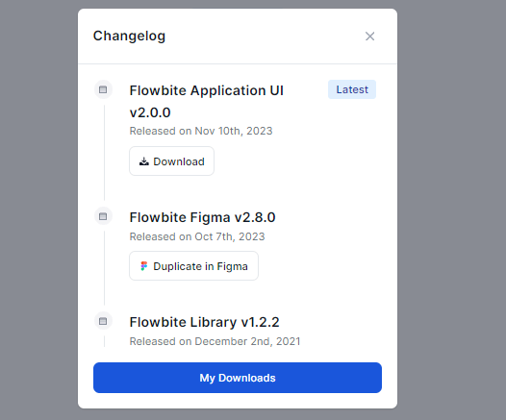
Task: Click the Changelog modal title
Action: [x=129, y=36]
